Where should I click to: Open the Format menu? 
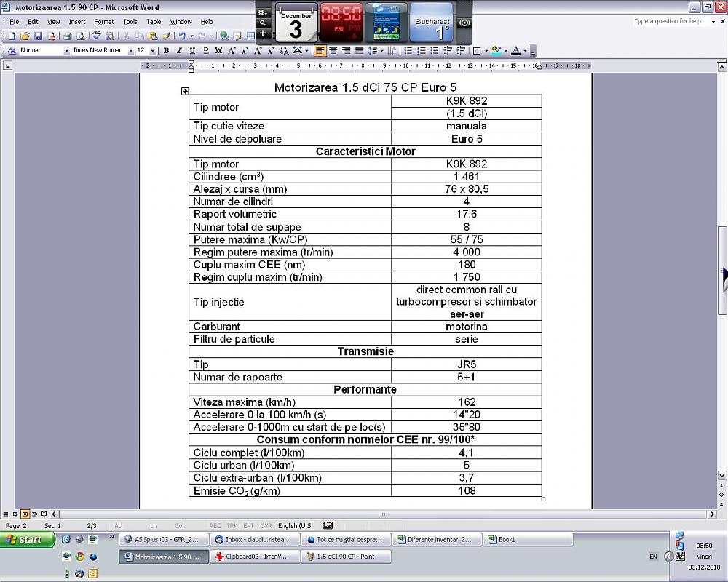coord(104,22)
